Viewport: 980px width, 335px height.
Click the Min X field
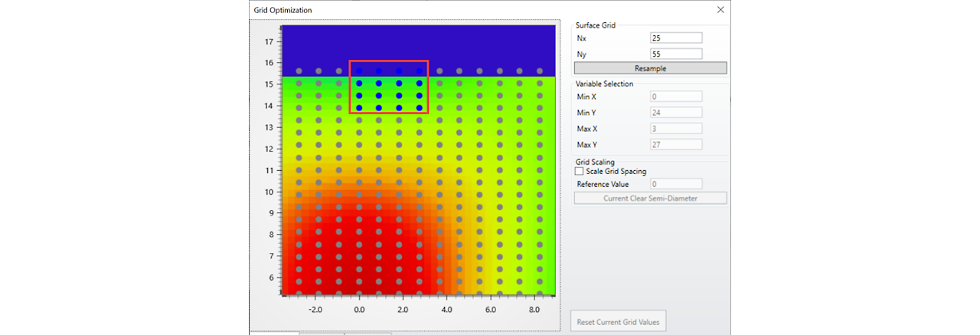coord(676,97)
